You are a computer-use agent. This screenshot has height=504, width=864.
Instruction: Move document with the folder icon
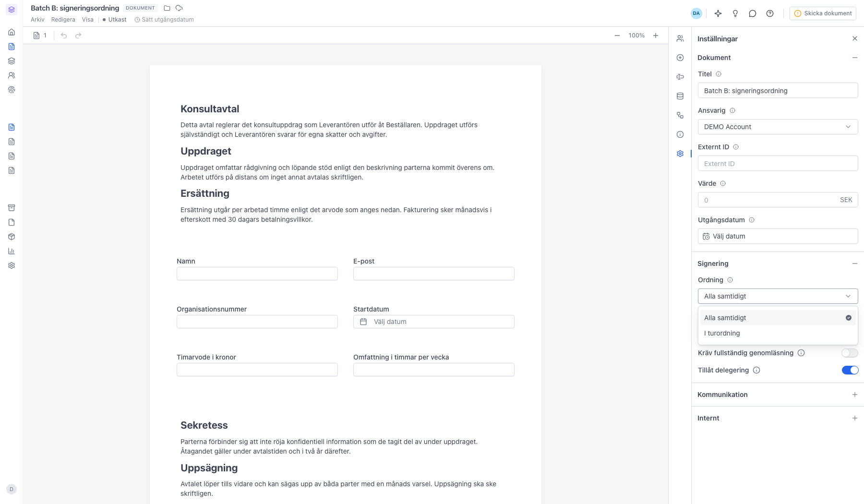tap(167, 8)
